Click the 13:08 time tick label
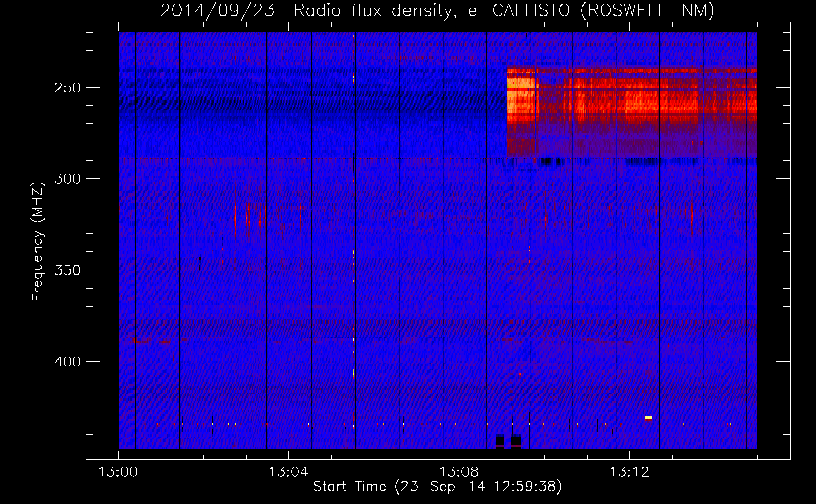 [x=459, y=472]
